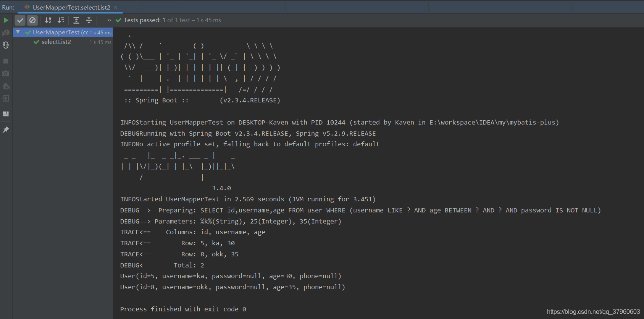Select the UserMapperTest root test row
644x319 pixels.
63,32
